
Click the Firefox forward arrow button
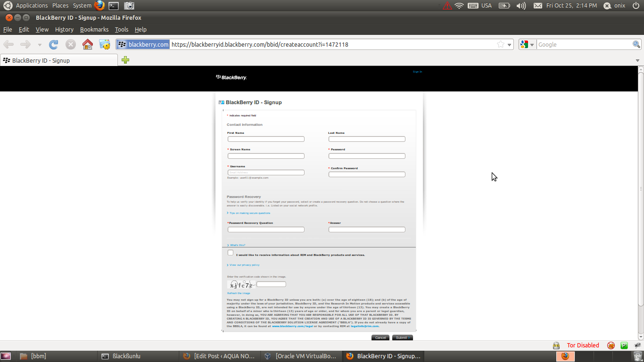(25, 44)
